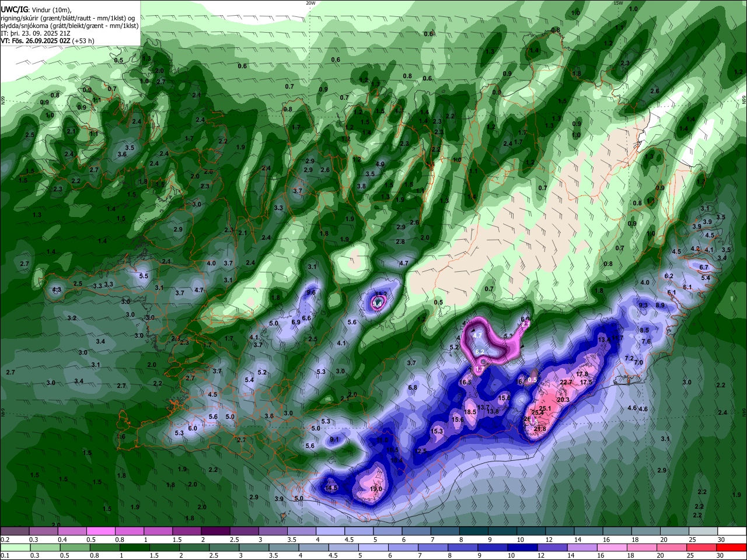Click the 18.5 precipitation value
The height and width of the screenshot is (560, 747).
point(470,412)
